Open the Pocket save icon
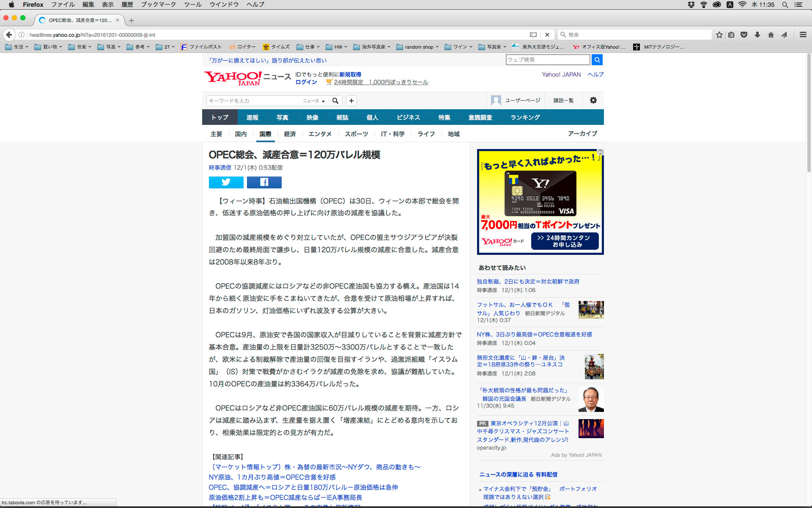Screen dimensions: 812x508 [x=744, y=35]
